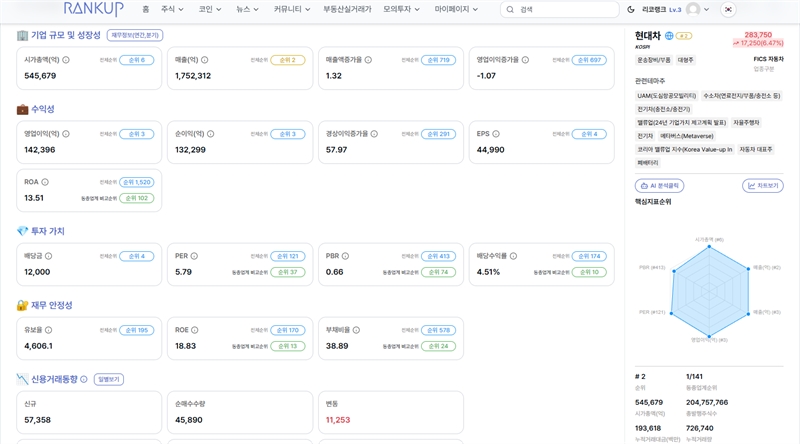This screenshot has width=800, height=444.
Task: Click the globe icon next to 현대차
Action: click(669, 35)
